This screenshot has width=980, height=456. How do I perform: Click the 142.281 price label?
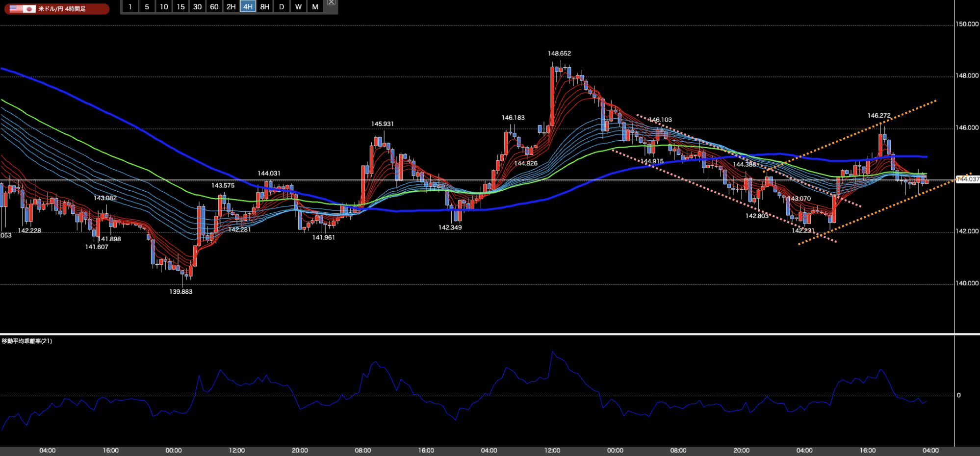[239, 229]
